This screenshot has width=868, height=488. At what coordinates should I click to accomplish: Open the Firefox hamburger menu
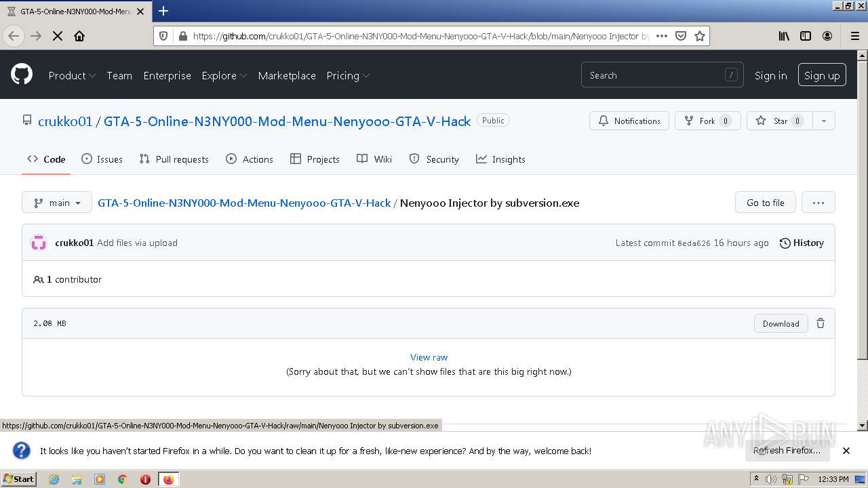coord(854,36)
